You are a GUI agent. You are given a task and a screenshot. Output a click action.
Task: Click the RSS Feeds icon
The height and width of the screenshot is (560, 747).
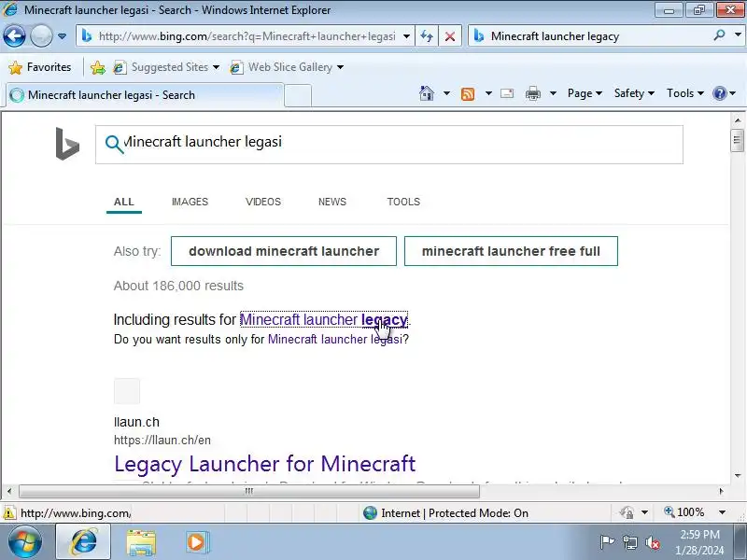[468, 94]
